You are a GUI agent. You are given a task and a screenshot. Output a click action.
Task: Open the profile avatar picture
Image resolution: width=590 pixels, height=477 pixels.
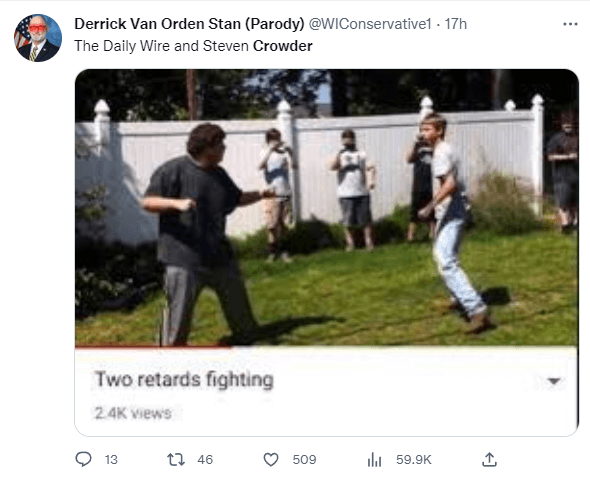(38, 38)
